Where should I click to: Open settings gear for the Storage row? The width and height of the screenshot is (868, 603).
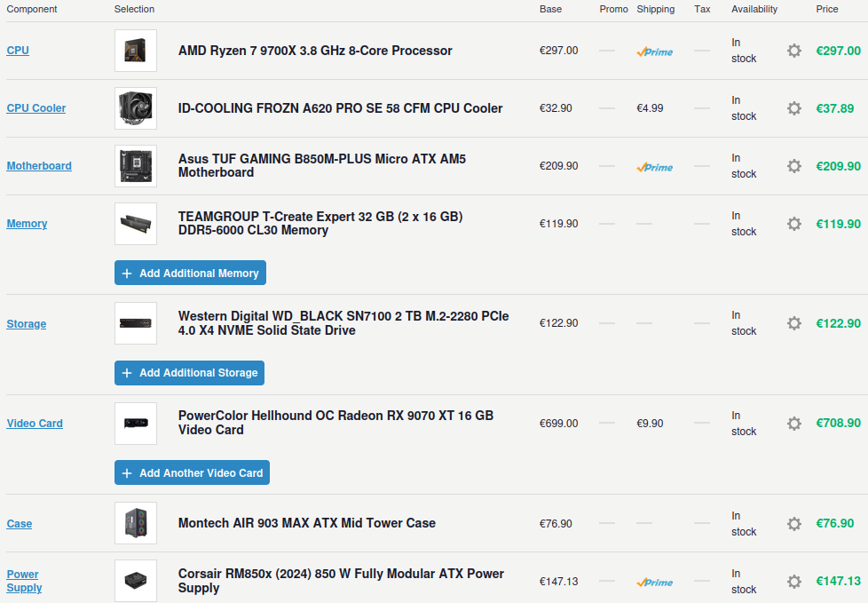(794, 323)
